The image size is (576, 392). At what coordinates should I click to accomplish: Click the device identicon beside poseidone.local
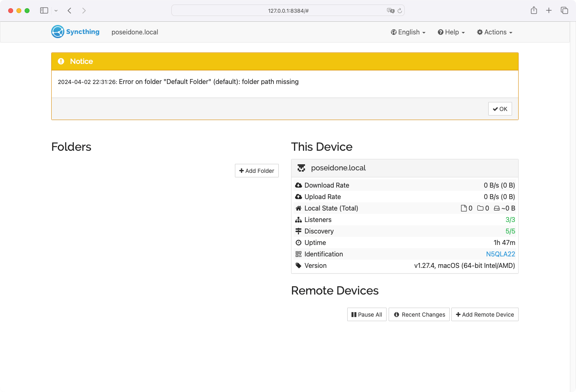301,168
